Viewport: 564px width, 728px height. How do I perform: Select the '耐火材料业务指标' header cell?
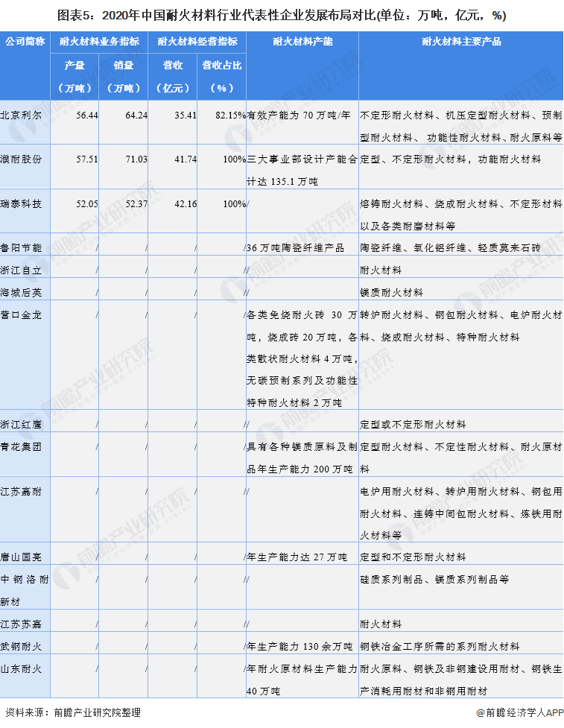[99, 42]
